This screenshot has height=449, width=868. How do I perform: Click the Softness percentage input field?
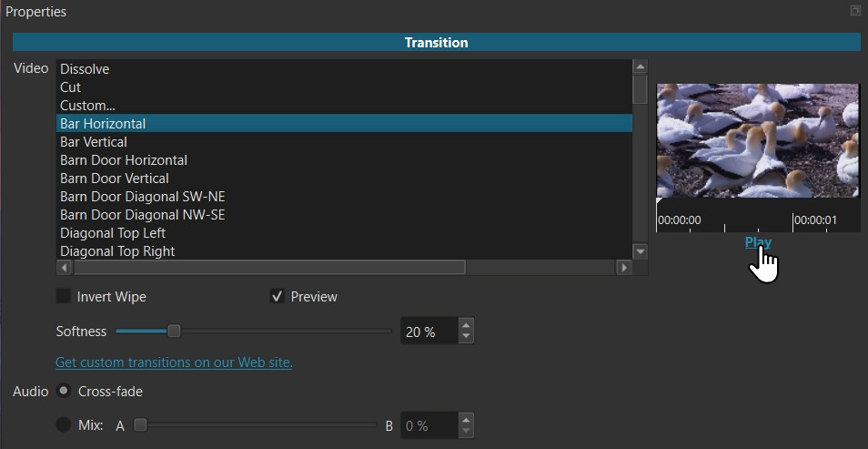(x=428, y=332)
